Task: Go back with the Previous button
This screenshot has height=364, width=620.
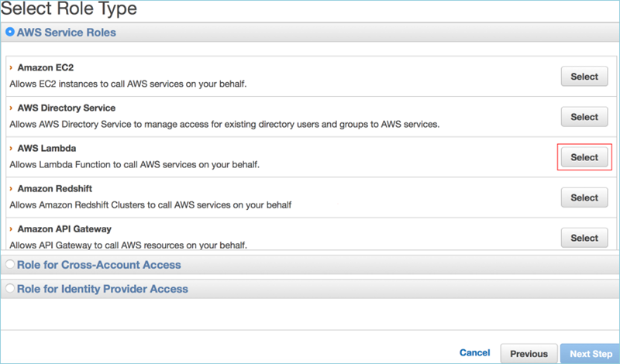Action: 529,353
